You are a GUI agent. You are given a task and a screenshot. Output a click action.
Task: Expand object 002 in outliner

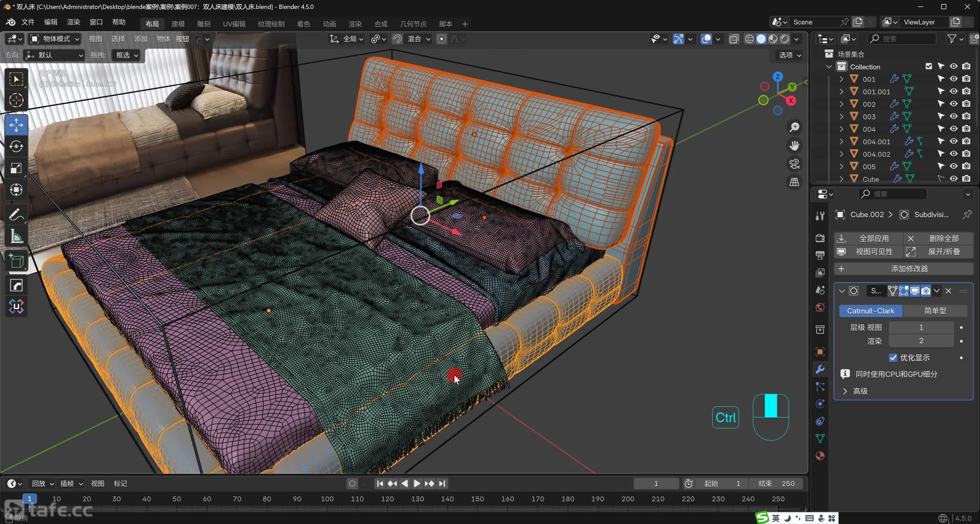pyautogui.click(x=841, y=104)
